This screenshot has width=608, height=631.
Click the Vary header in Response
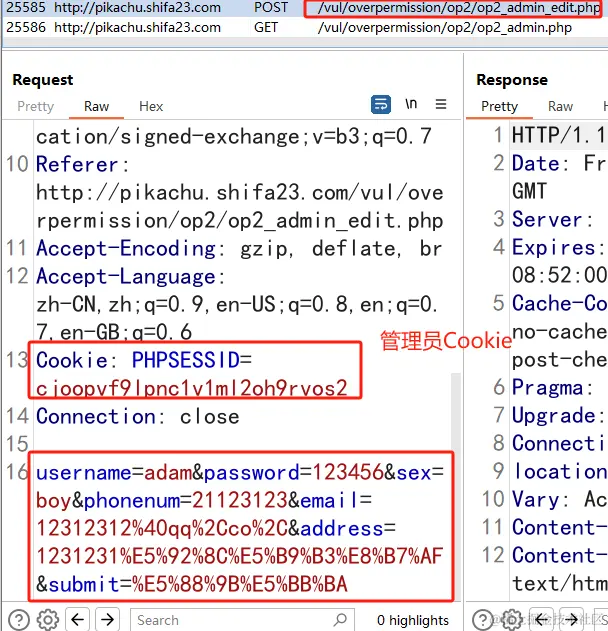click(x=559, y=499)
